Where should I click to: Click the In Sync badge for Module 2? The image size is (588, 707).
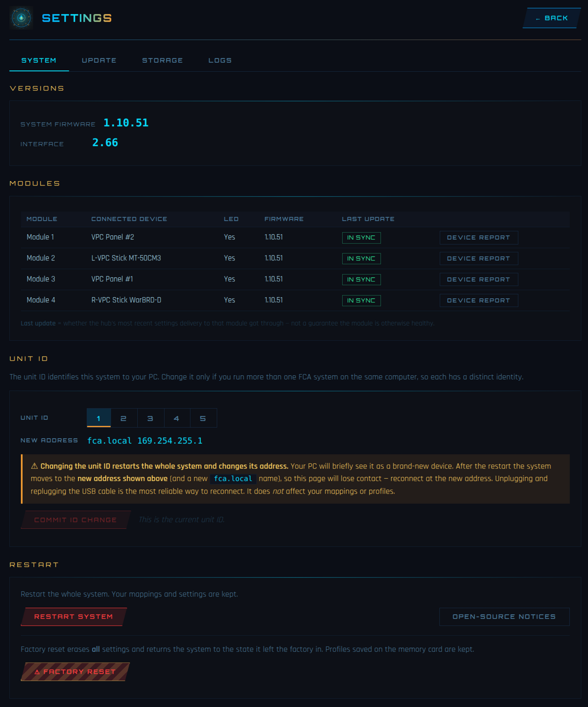[361, 258]
